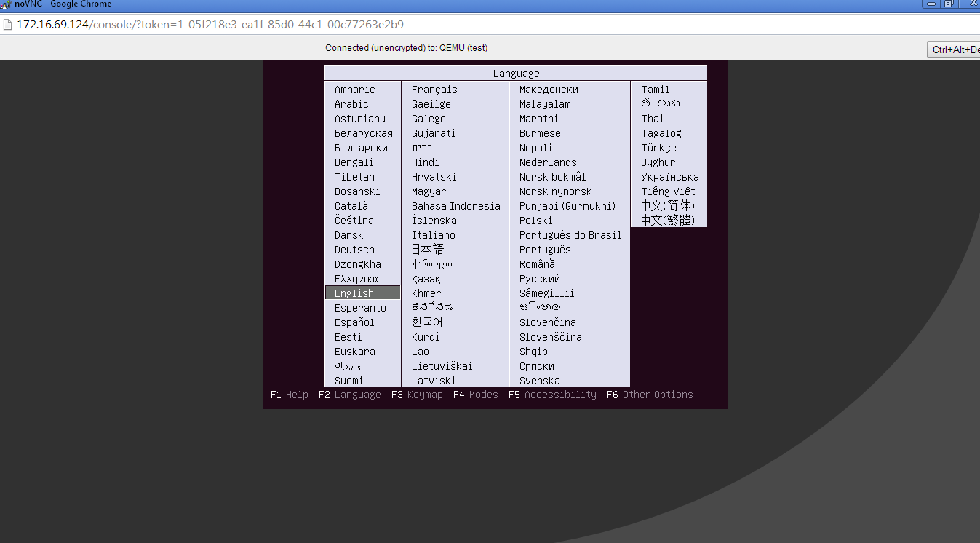Viewport: 980px width, 543px height.
Task: Select Lietuviškai language
Action: click(x=442, y=366)
